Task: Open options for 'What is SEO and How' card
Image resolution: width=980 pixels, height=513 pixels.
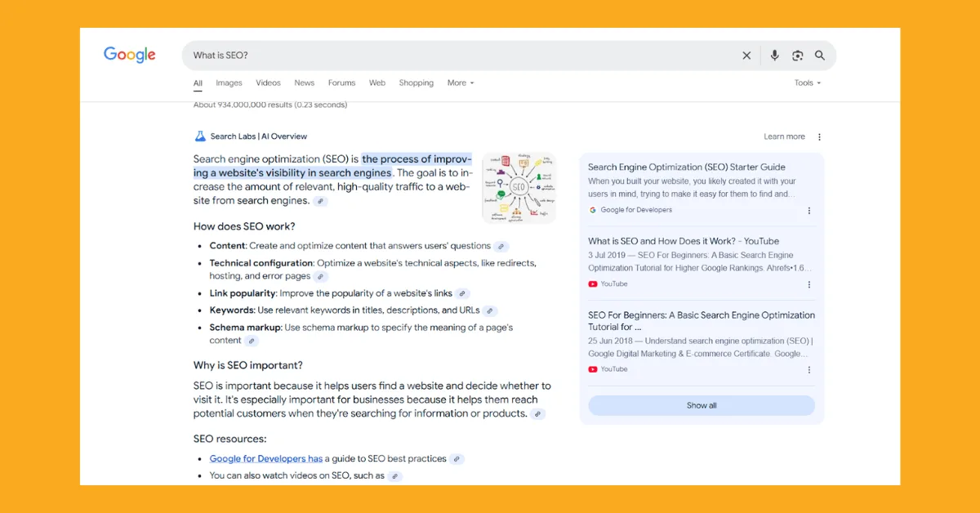Action: click(809, 284)
